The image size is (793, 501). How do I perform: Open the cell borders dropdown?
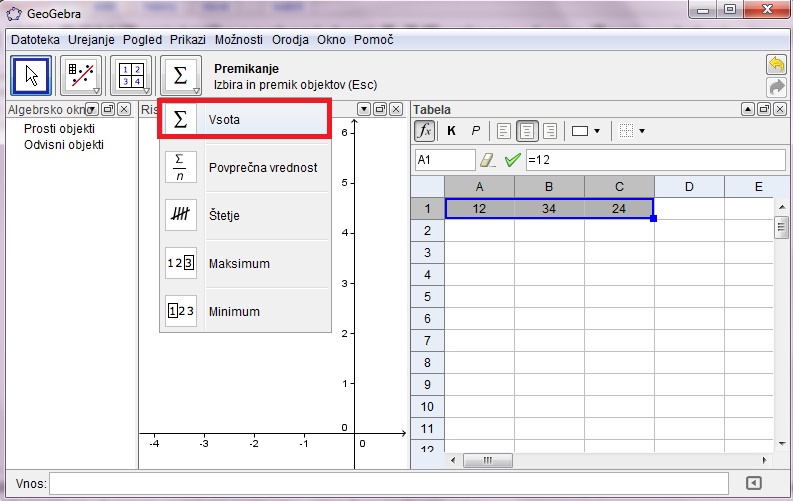632,131
